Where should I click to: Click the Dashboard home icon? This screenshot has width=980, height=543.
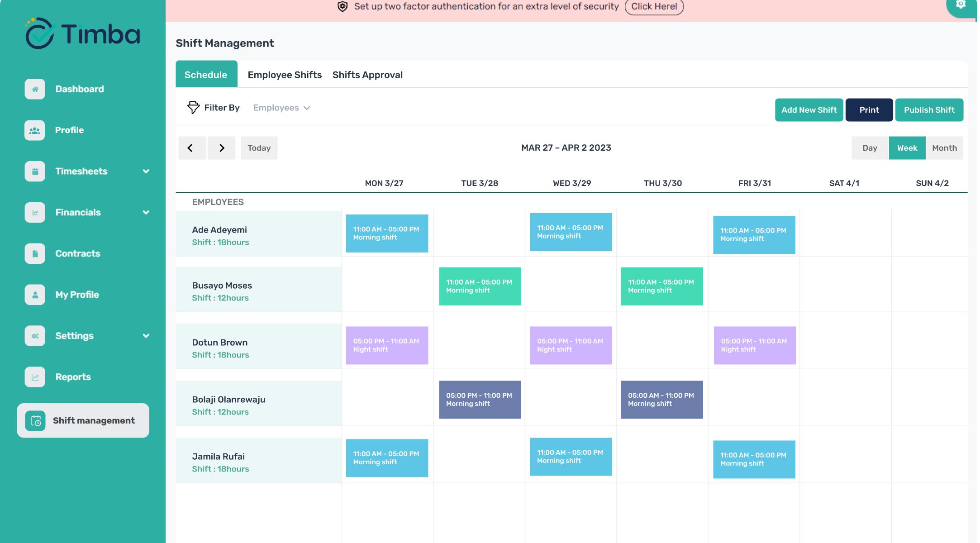35,89
